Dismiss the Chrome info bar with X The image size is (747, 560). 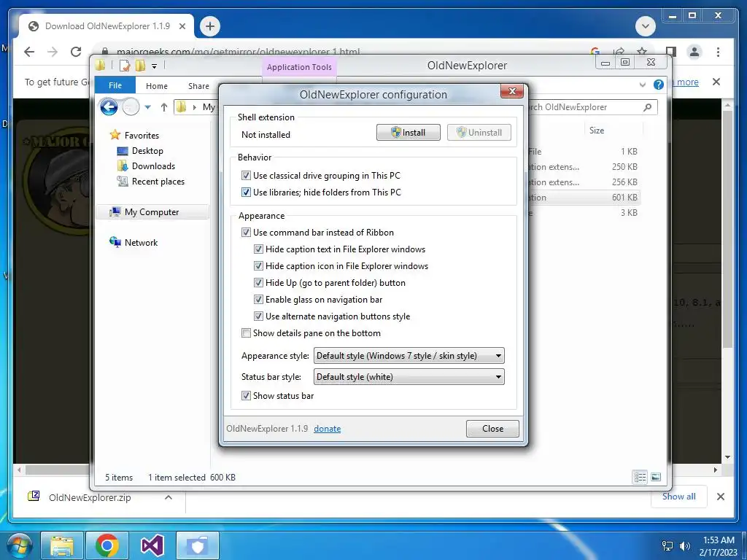point(716,82)
